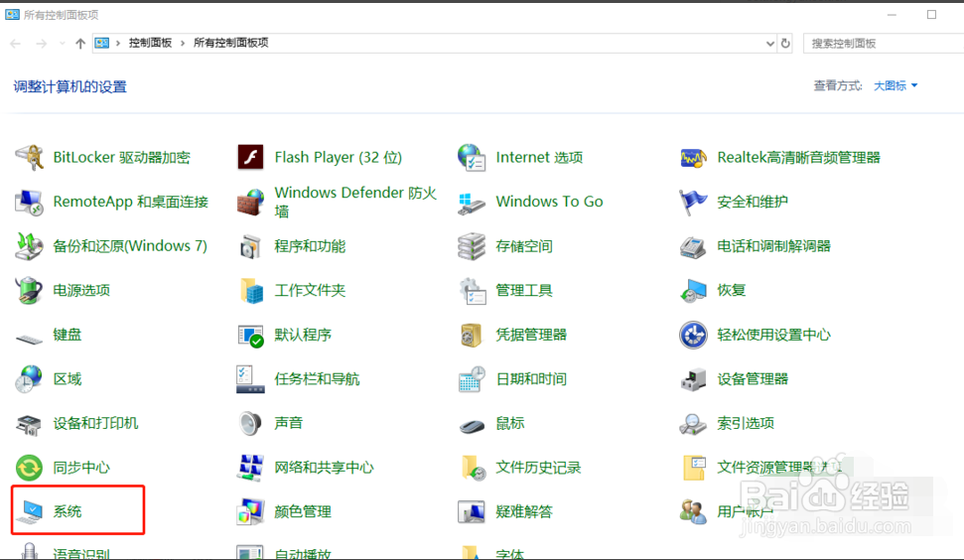Open 程序和功能 icon
The width and height of the screenshot is (964, 560).
[x=250, y=246]
